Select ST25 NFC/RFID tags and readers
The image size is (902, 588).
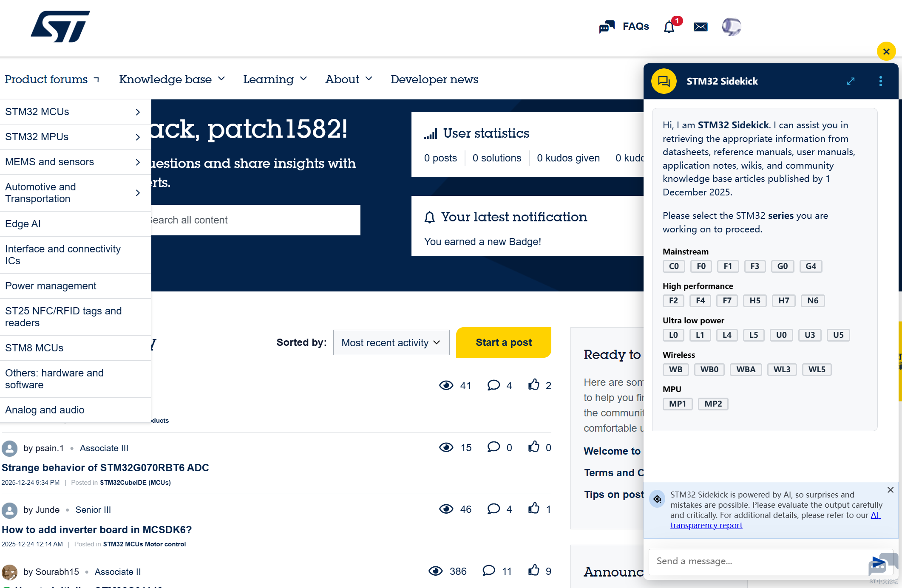pos(76,317)
